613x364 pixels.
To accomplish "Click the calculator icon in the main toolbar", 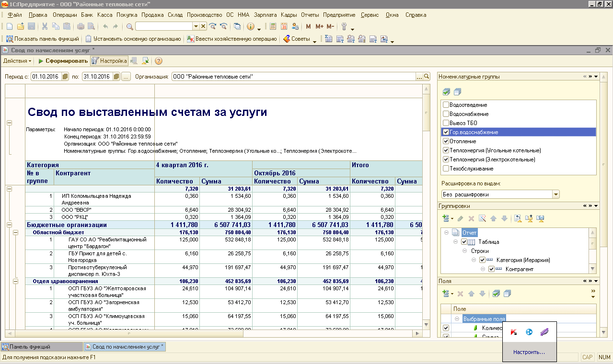I will (x=273, y=26).
